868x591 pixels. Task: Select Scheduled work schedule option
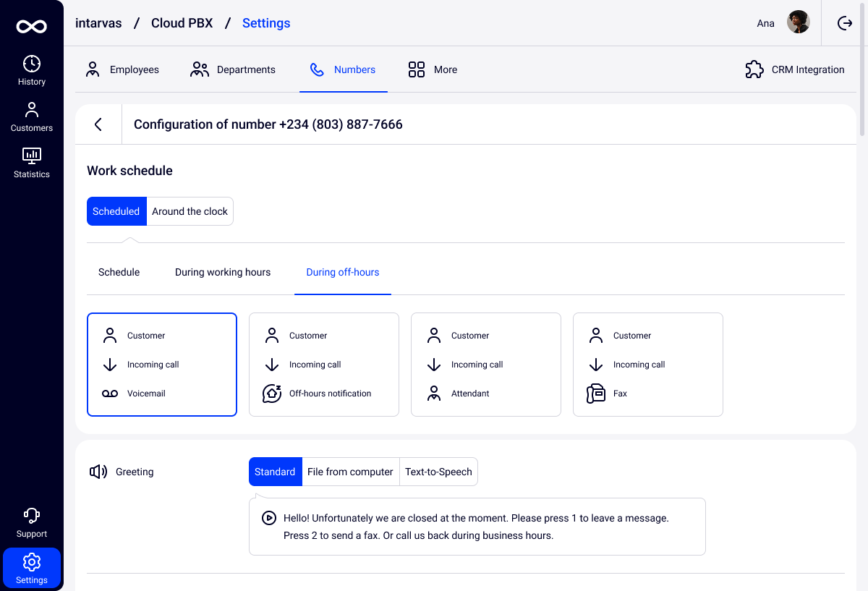click(116, 211)
